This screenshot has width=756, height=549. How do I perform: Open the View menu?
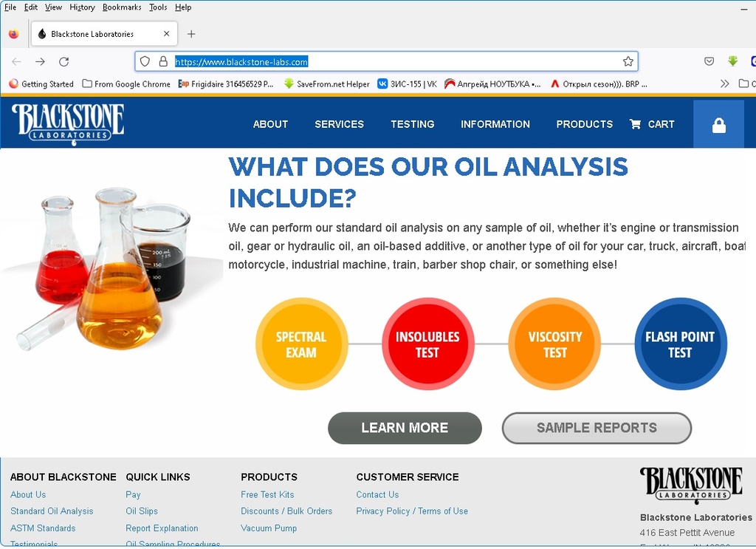(53, 7)
